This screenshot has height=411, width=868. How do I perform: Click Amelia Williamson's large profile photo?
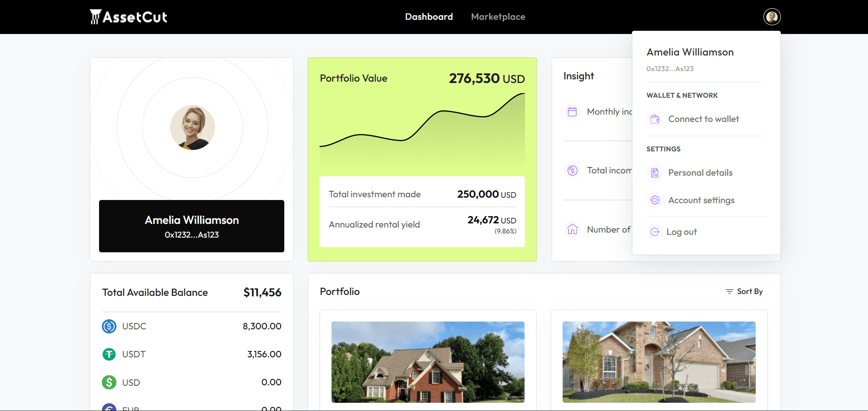pyautogui.click(x=193, y=128)
